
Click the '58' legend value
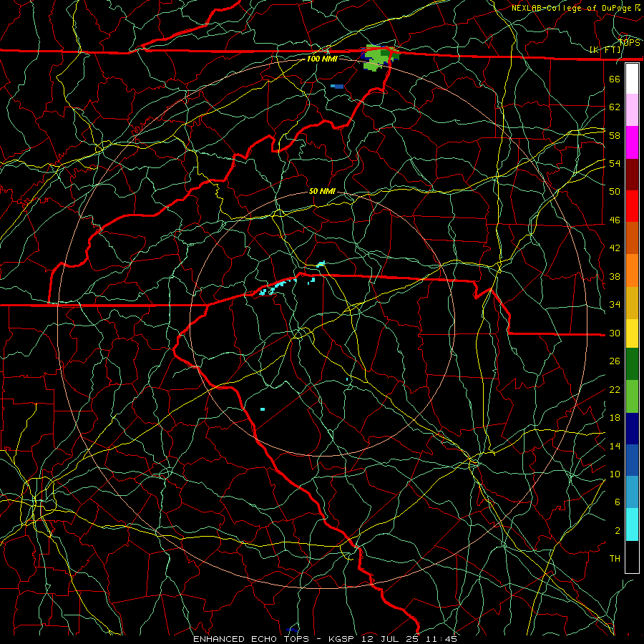pos(615,135)
